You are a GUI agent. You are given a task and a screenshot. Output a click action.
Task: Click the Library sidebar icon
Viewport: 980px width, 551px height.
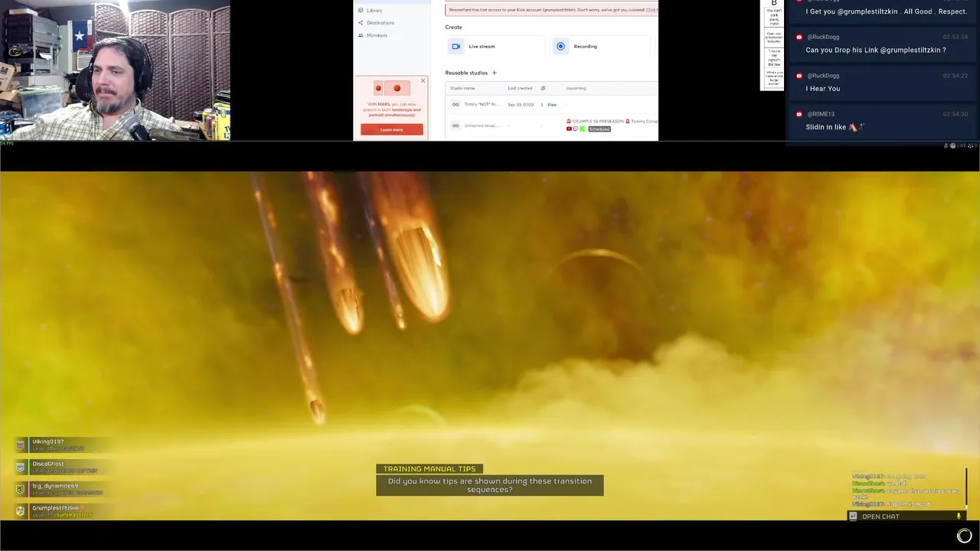click(361, 10)
